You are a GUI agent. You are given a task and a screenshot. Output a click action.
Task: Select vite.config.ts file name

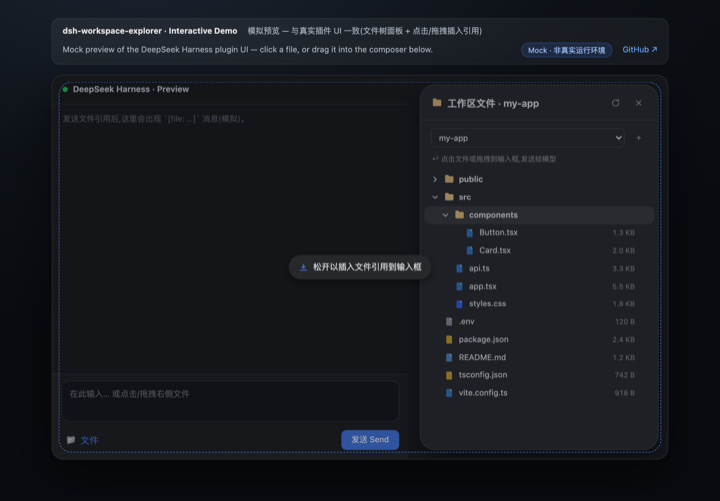click(x=483, y=393)
